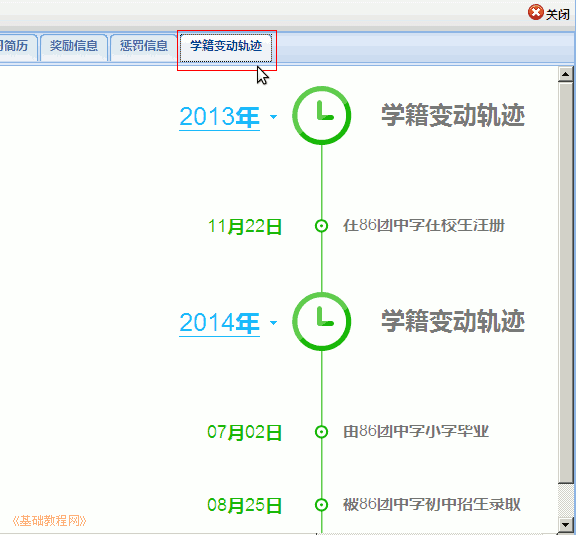Open the 2014年 year link
This screenshot has width=578, height=535.
219,323
